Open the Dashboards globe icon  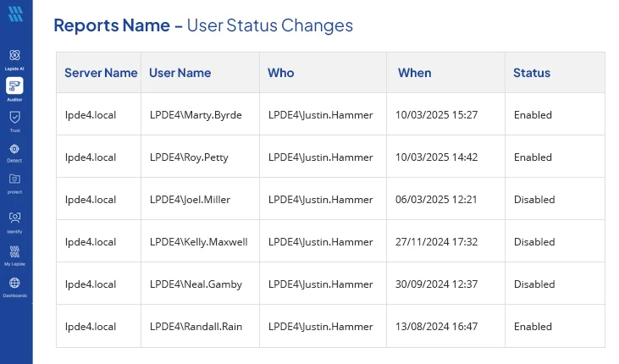click(x=14, y=283)
